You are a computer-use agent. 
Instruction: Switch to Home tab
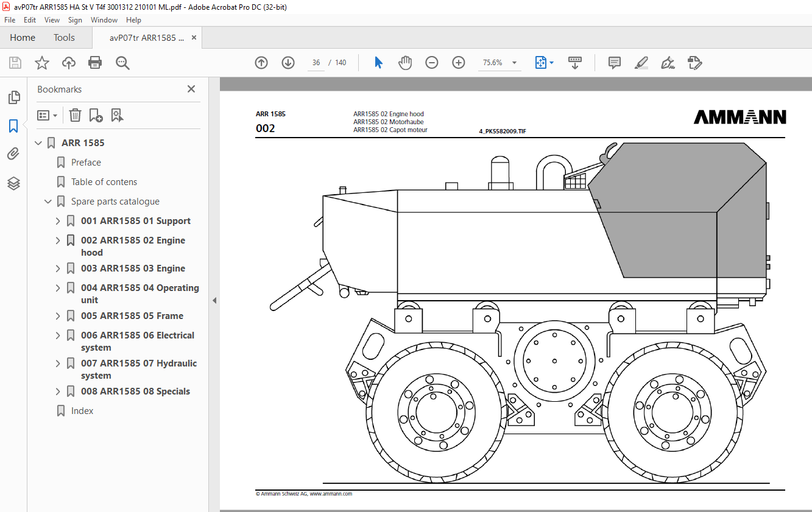[x=23, y=38]
